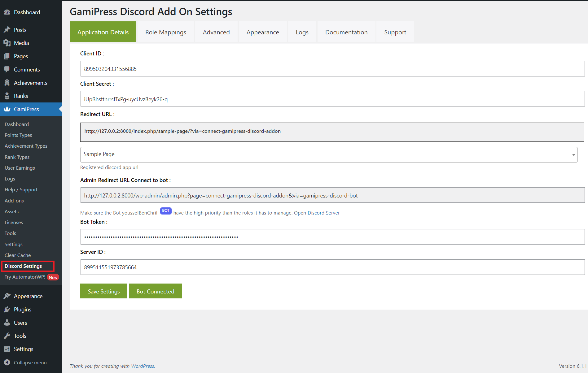Screen dimensions: 588x373
Task: Open Try AutomatorWP! menu item
Action: tap(25, 277)
